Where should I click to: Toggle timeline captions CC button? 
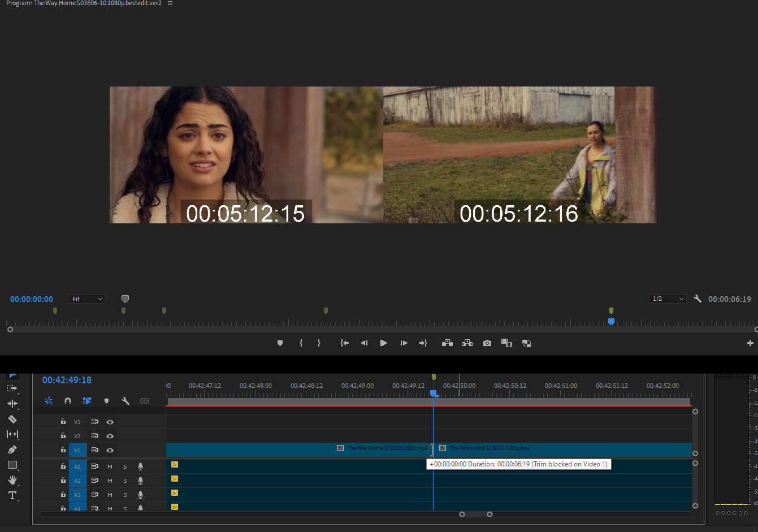point(145,401)
